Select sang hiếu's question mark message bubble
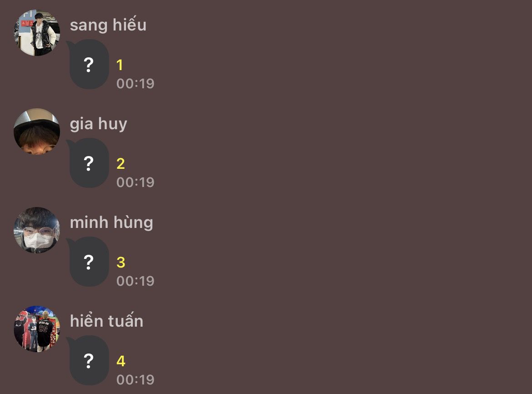The height and width of the screenshot is (394, 532). 89,65
